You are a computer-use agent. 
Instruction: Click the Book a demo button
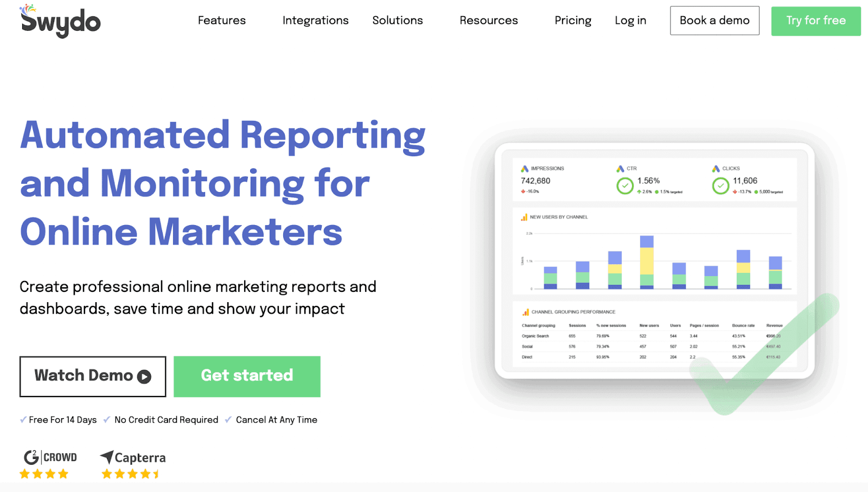point(714,21)
